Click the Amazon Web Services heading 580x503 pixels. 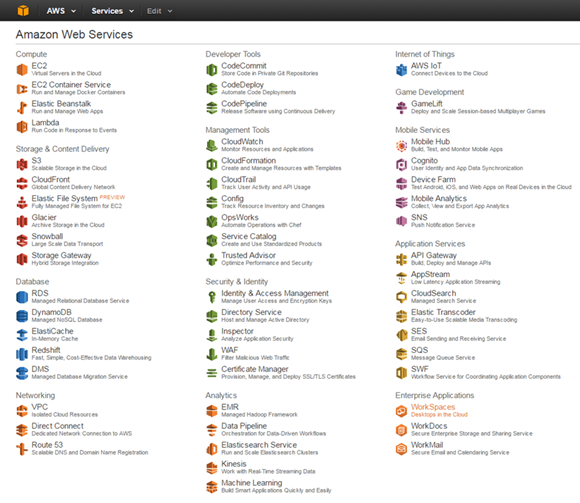(74, 34)
